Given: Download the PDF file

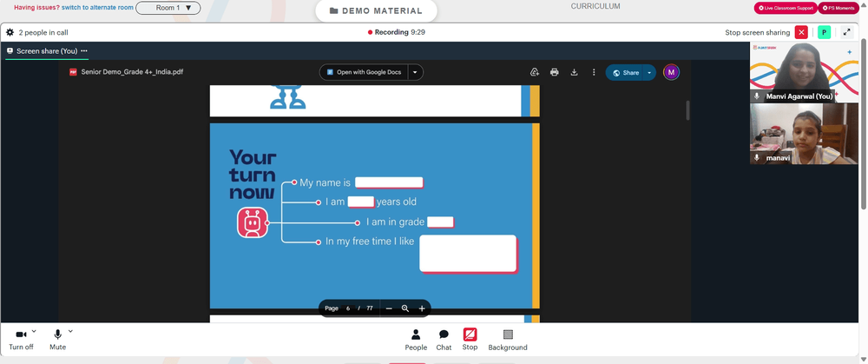Looking at the screenshot, I should click(x=574, y=73).
